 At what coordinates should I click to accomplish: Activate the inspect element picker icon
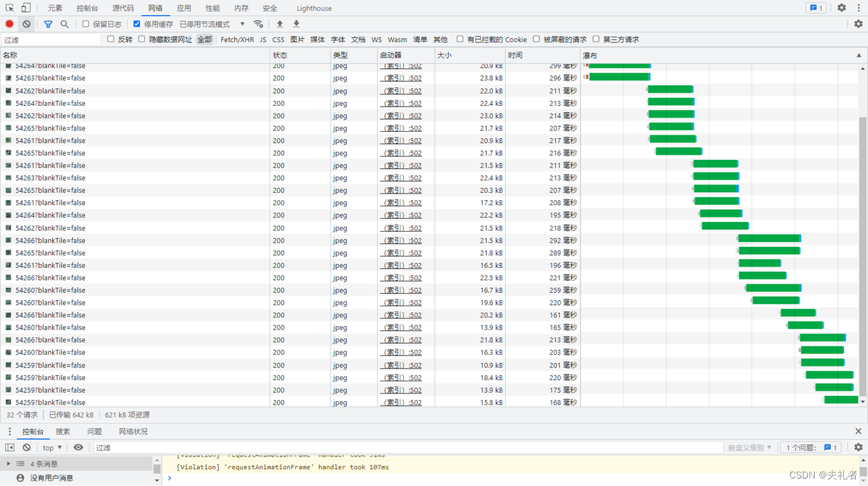coord(10,8)
